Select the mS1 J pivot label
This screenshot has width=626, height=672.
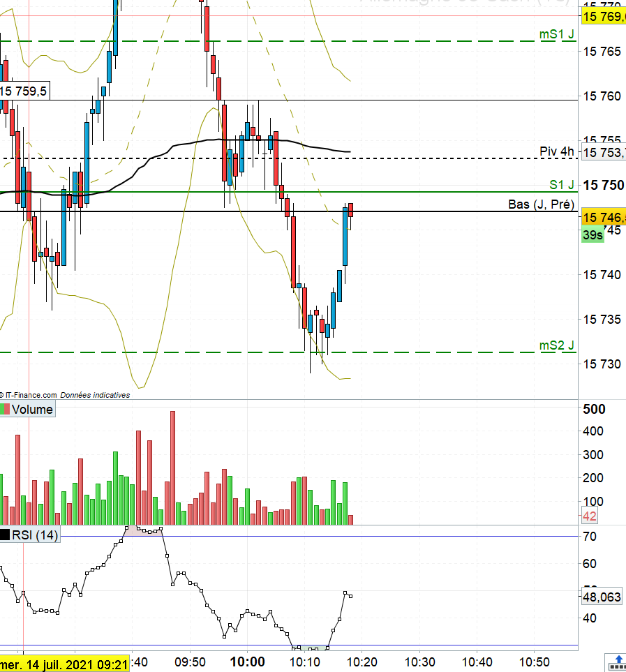pos(557,34)
